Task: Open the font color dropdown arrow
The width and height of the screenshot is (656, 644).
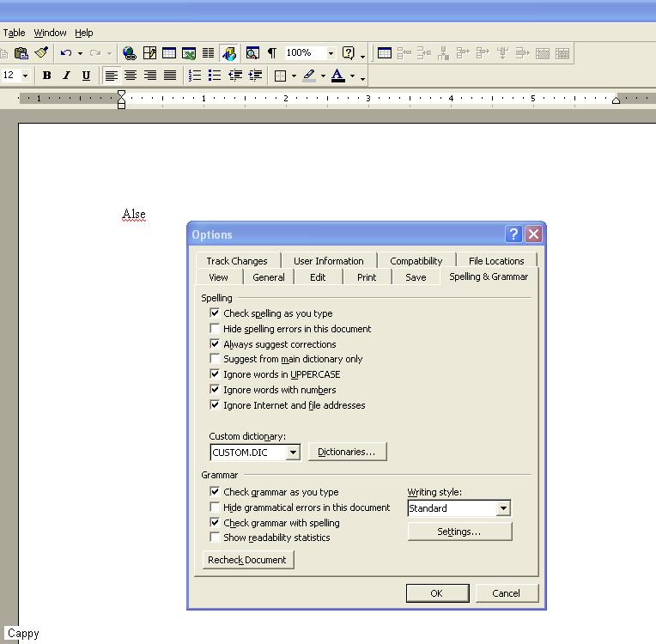Action: 352,76
